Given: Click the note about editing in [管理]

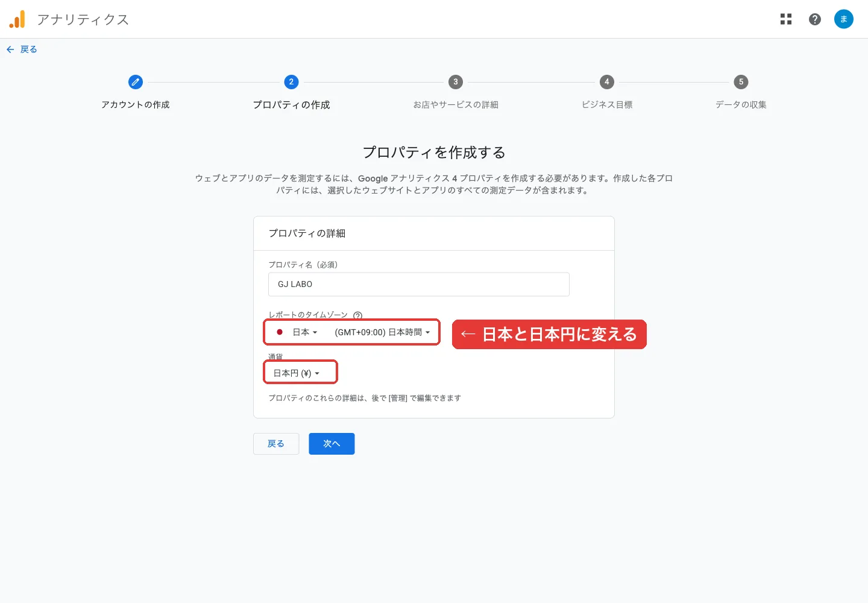Looking at the screenshot, I should click(365, 398).
